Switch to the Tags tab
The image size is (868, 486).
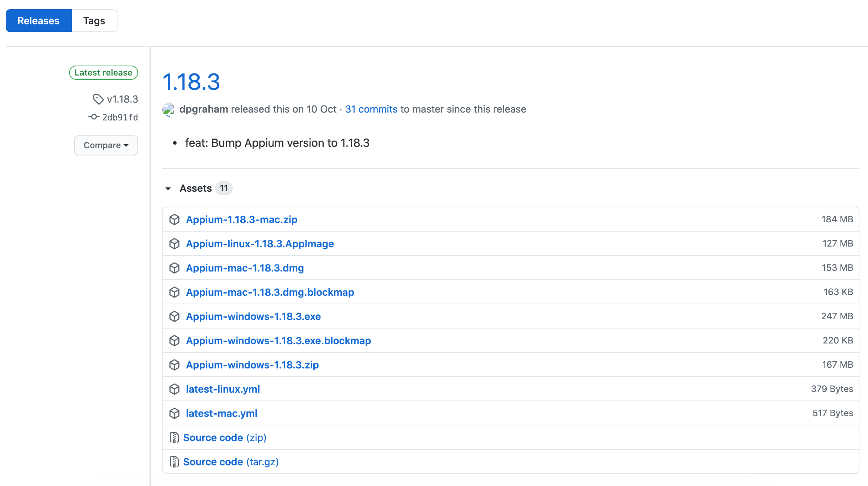(x=94, y=21)
